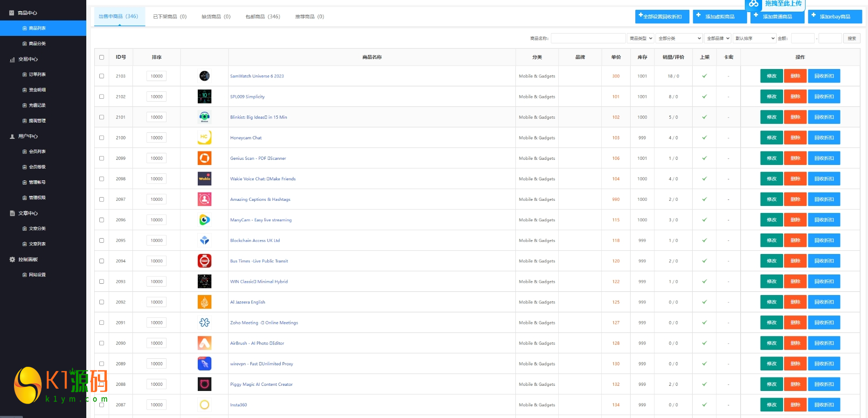Switch to the 已下架商品 tab
The height and width of the screenshot is (418, 868).
click(x=170, y=17)
